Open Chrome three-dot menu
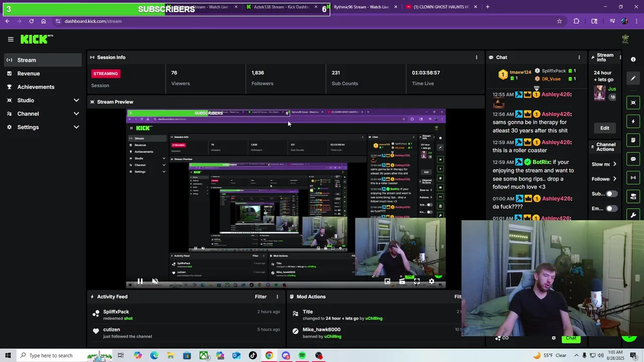644x362 pixels. coord(636,21)
